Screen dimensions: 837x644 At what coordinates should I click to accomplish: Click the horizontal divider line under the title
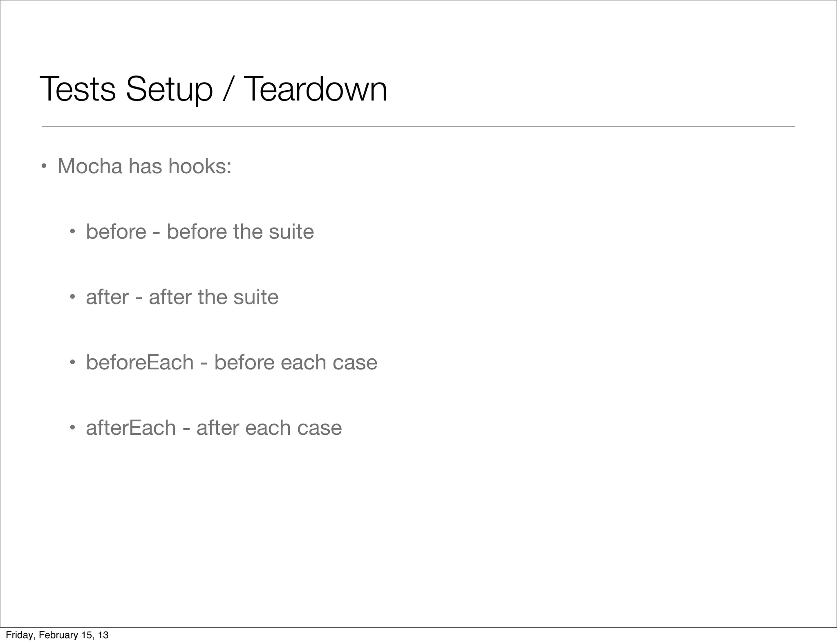tap(418, 127)
